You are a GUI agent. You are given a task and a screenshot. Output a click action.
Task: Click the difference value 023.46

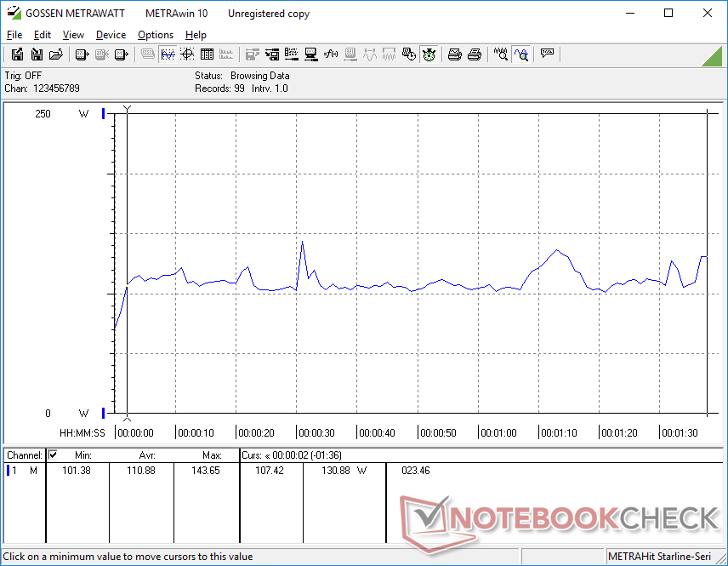click(416, 471)
